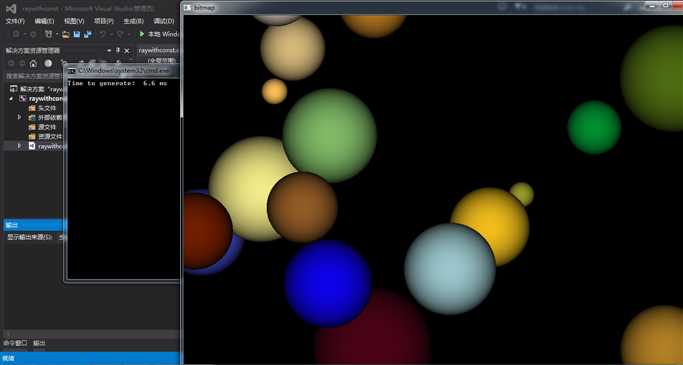683x365 pixels.
Task: Start debugging with the green play icon
Action: click(141, 34)
